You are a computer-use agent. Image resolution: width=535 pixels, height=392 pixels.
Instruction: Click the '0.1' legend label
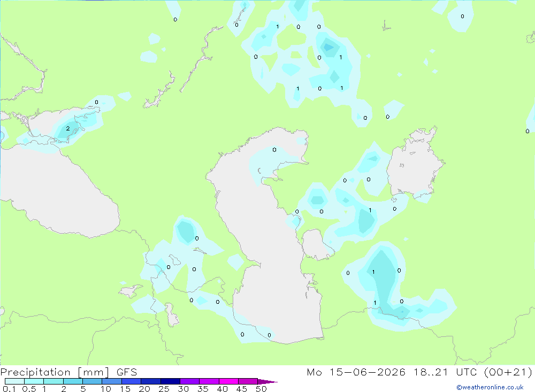pyautogui.click(x=9, y=389)
